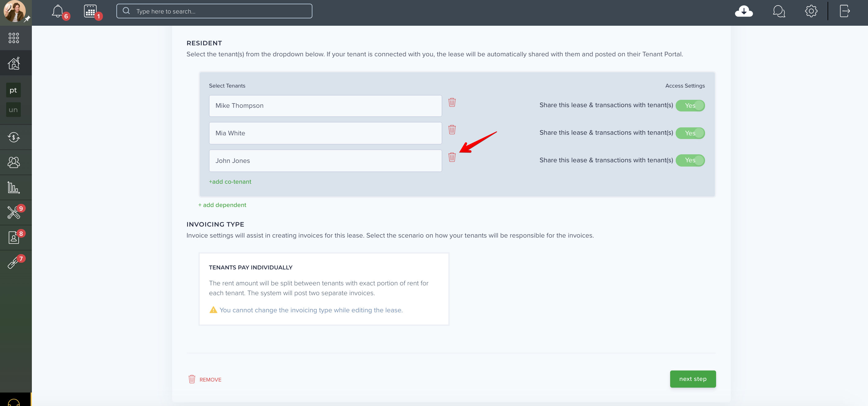
Task: Delete the Mia White tenant row
Action: coord(452,130)
